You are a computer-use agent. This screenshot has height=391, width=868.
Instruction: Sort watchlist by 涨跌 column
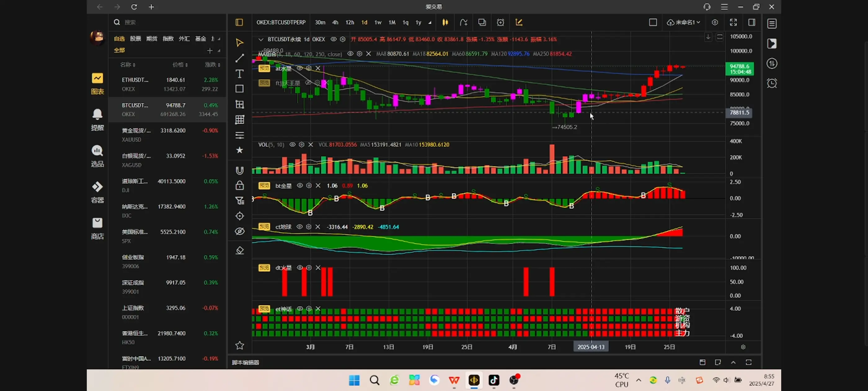tap(213, 65)
